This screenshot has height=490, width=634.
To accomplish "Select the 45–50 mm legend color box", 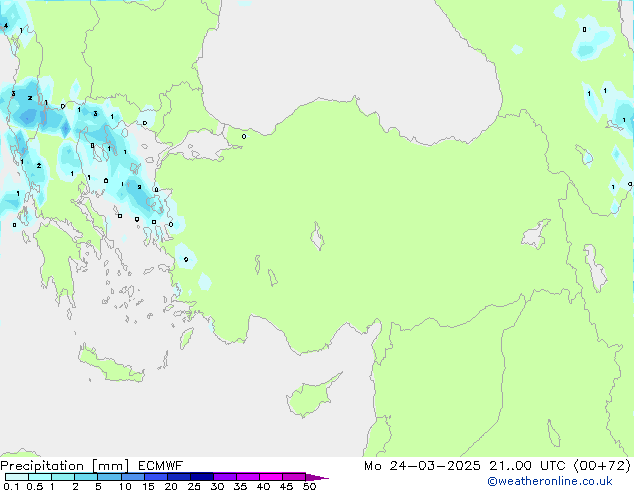I will tap(294, 477).
